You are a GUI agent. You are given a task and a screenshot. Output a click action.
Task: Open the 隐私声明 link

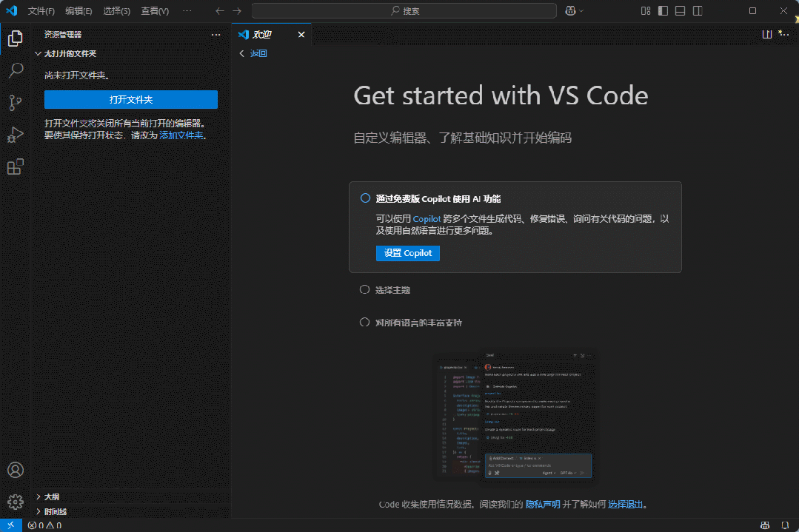(x=543, y=505)
